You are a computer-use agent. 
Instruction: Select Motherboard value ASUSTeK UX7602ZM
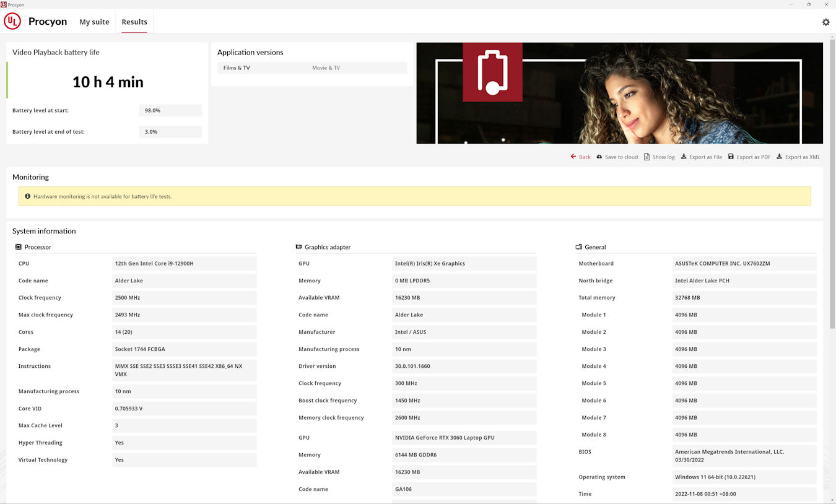744,264
